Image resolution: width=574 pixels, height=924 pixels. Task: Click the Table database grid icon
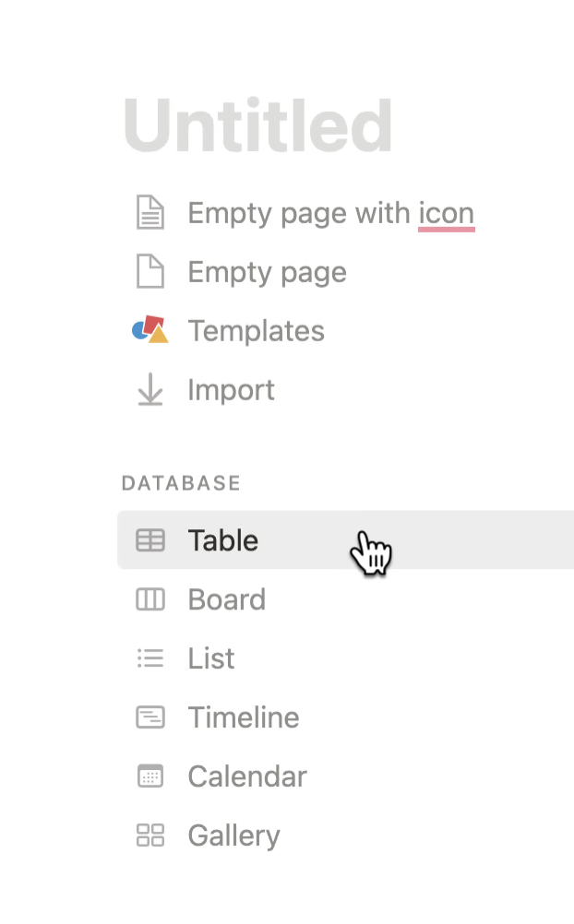149,540
